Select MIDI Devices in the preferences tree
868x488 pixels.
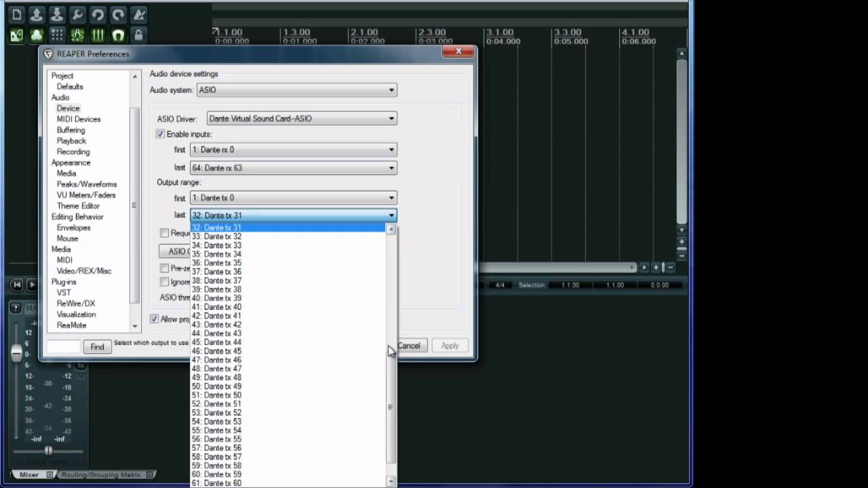point(79,119)
